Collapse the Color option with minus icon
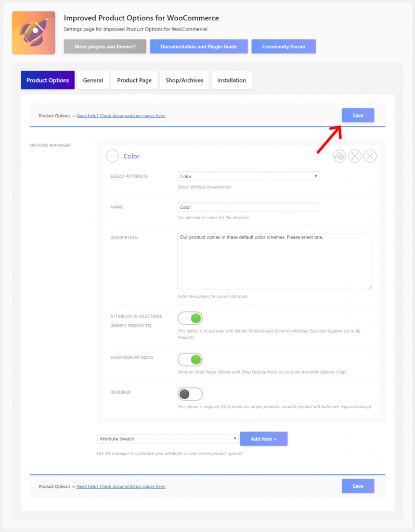The height and width of the screenshot is (532, 415). 112,156
